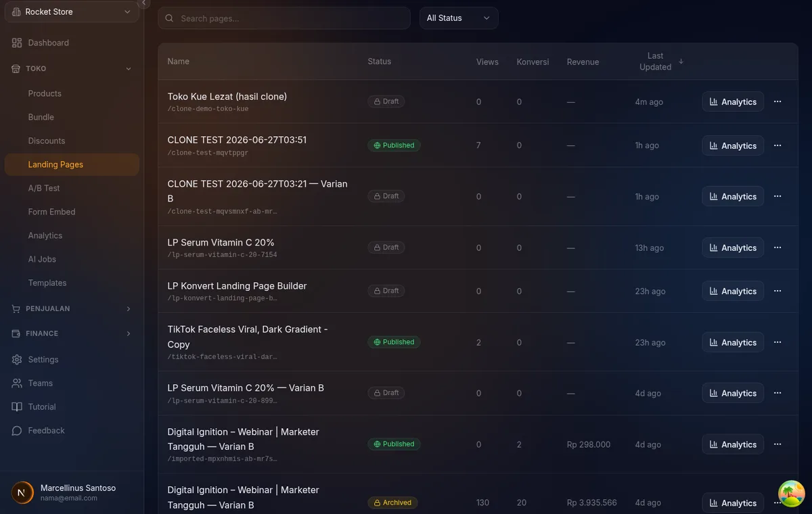Open Toko Kue Lezat (hasil clone) page
This screenshot has height=514, width=812.
click(x=227, y=97)
